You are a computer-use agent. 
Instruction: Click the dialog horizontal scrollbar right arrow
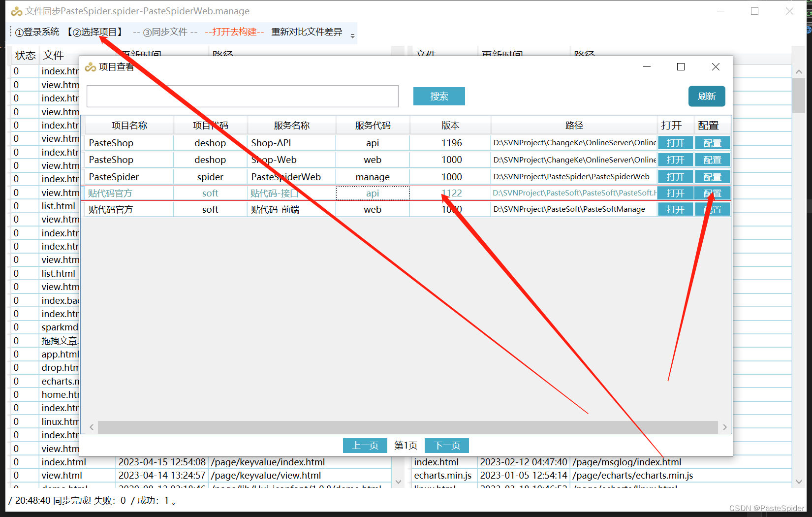[x=724, y=427]
